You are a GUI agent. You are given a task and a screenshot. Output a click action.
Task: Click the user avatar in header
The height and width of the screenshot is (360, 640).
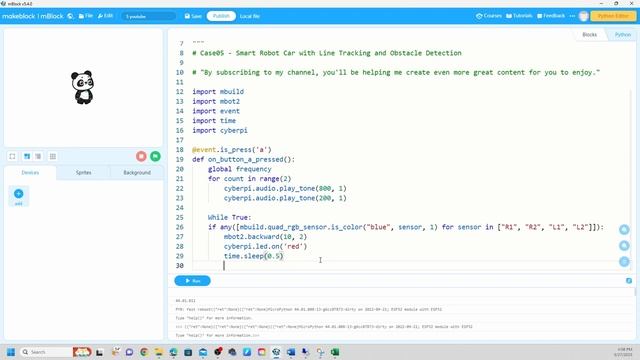tap(584, 16)
